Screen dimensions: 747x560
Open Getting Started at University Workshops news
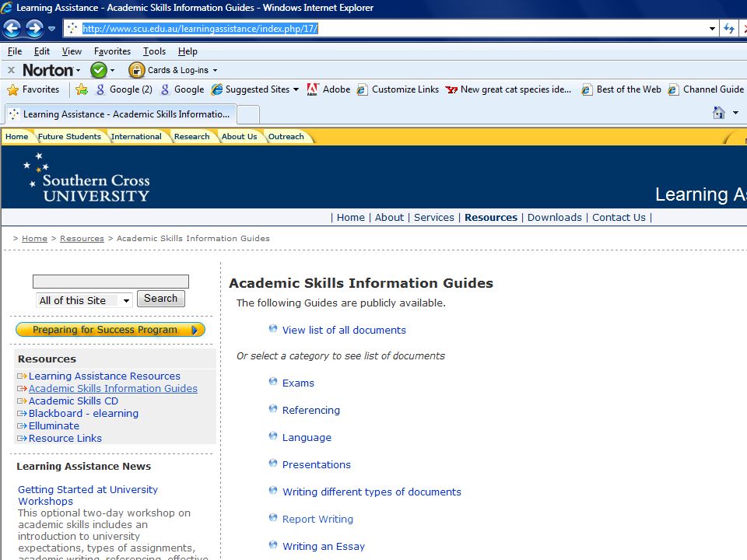pyautogui.click(x=88, y=495)
